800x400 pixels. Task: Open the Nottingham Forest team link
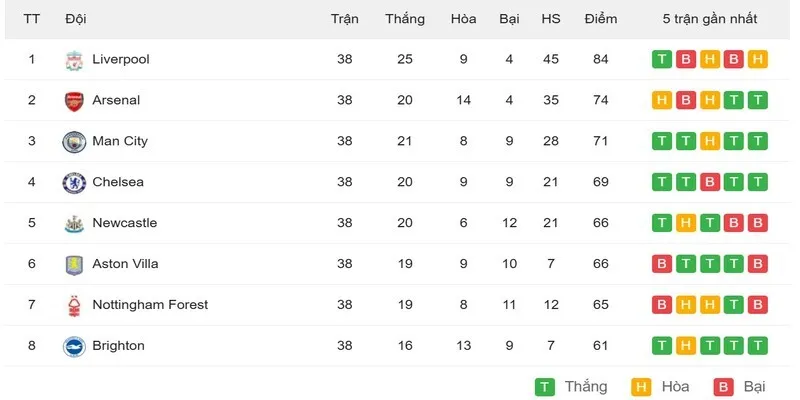[150, 305]
